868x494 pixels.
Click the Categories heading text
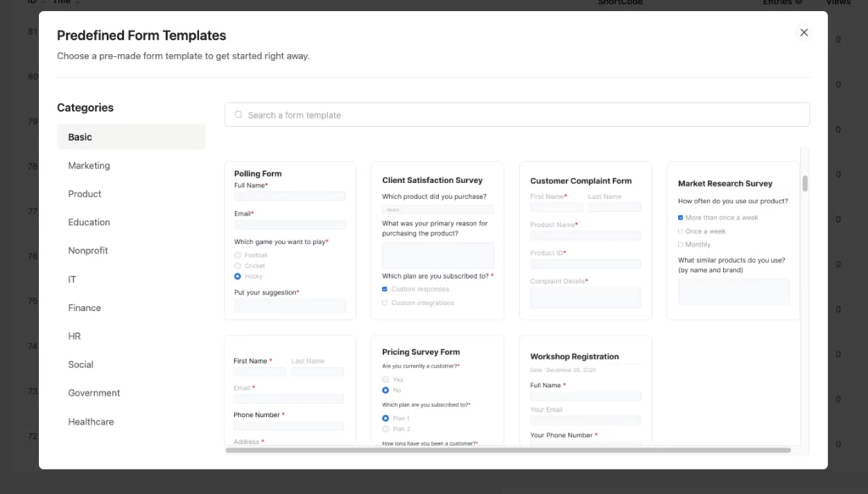[x=86, y=108]
